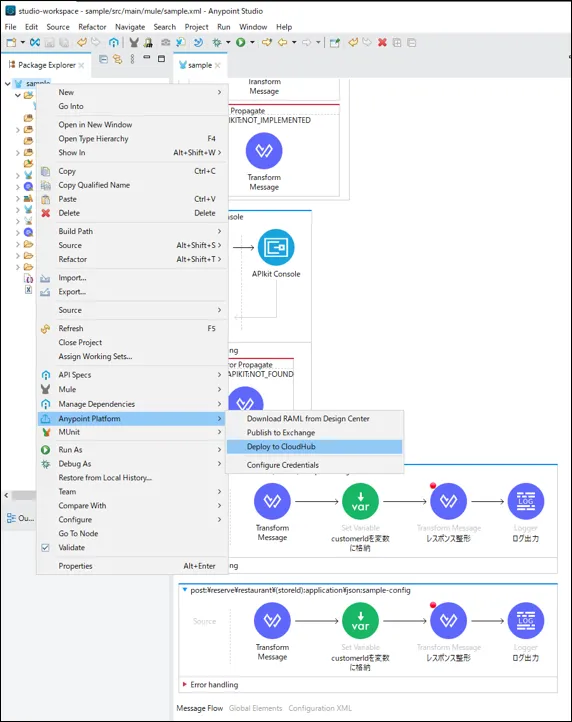Maximize the Package Explorer panel
The width and height of the screenshot is (572, 722).
[x=161, y=58]
